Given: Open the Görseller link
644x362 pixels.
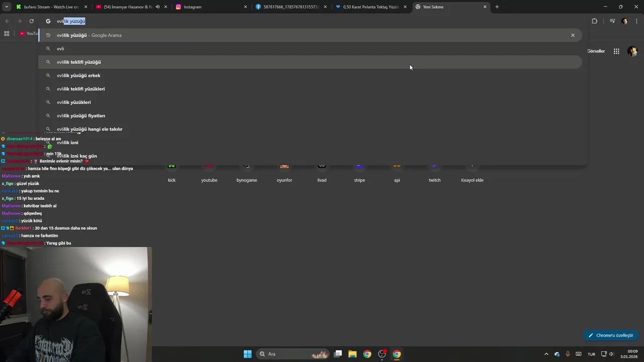Looking at the screenshot, I should tap(596, 51).
